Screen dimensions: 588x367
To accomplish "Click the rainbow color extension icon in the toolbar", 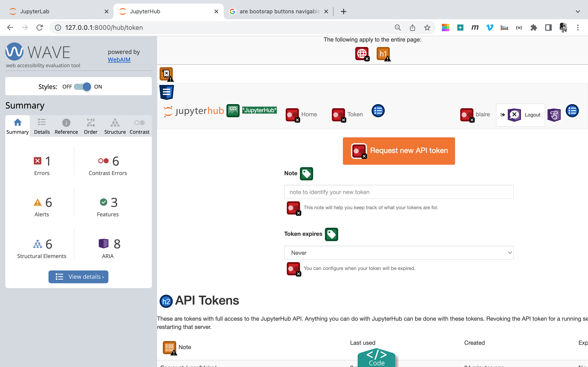I will tap(445, 28).
